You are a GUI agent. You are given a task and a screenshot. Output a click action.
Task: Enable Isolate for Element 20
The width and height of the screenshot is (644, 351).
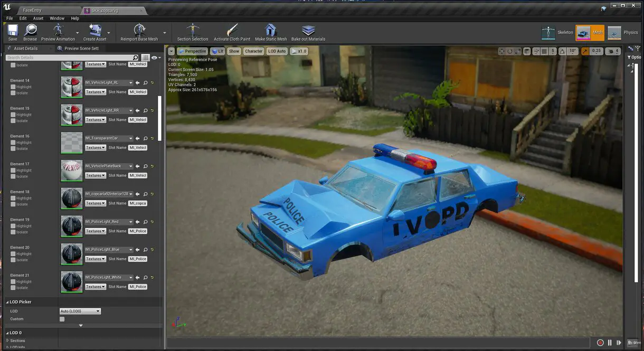[x=13, y=260]
